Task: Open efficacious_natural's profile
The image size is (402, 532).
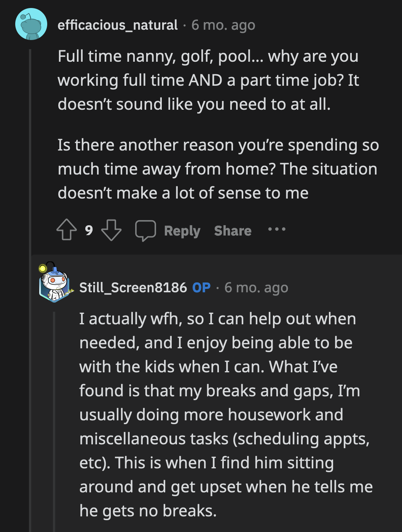Action: tap(117, 26)
